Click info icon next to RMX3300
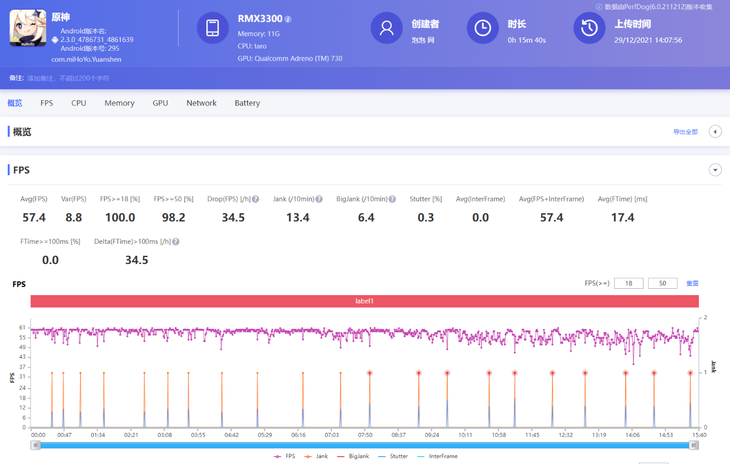The image size is (730, 464). [288, 19]
